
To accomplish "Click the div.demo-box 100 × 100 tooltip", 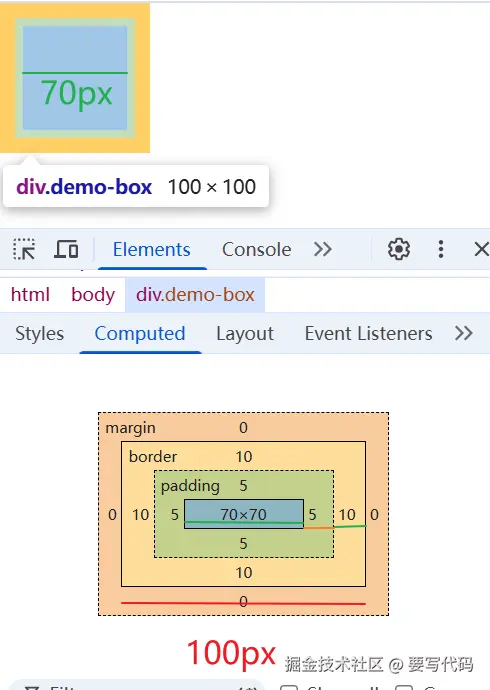I will (136, 187).
